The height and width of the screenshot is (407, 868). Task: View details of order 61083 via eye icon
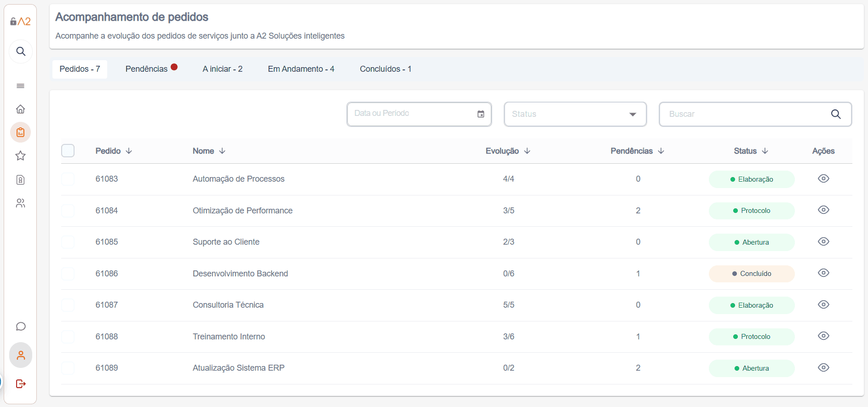[823, 178]
